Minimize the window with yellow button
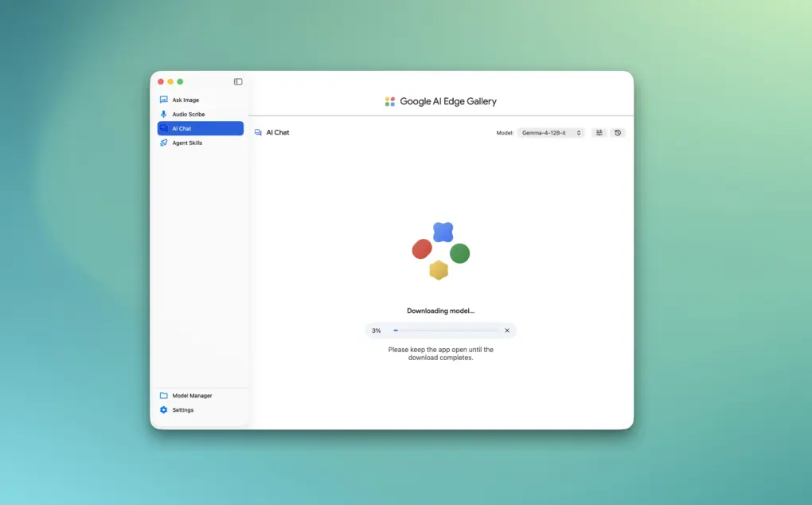This screenshot has height=505, width=812. (x=170, y=82)
